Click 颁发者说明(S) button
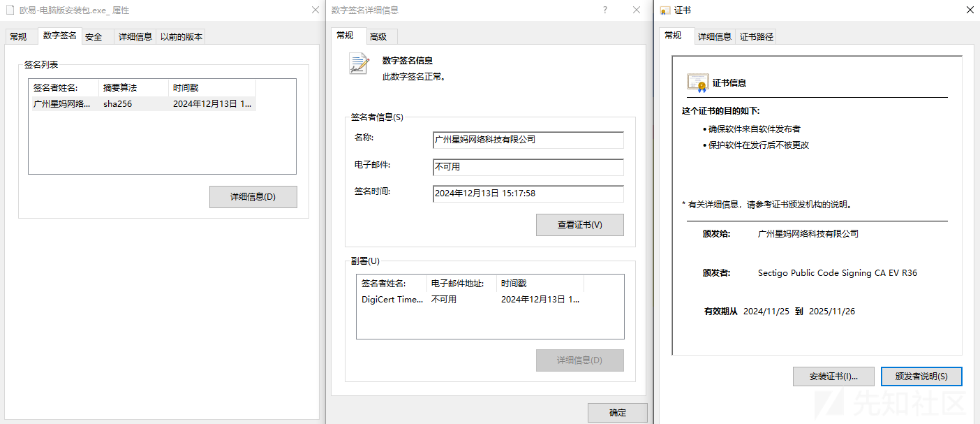Image resolution: width=980 pixels, height=424 pixels. pyautogui.click(x=921, y=377)
